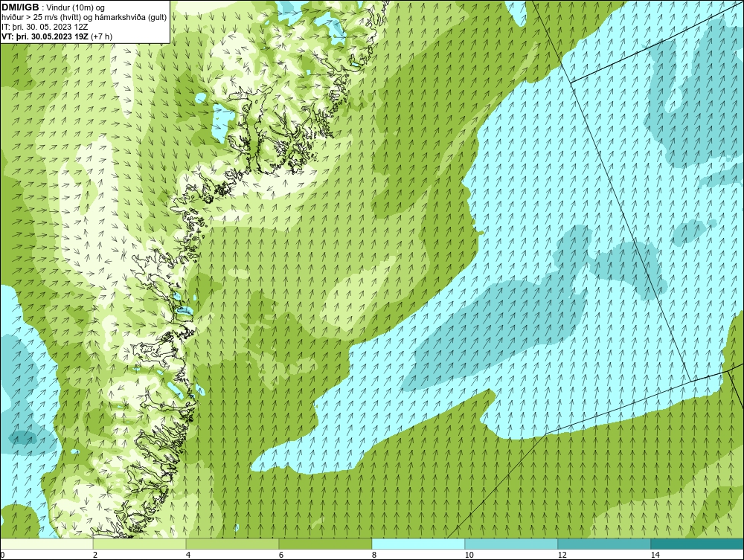
Task: Select the 10–12 m/s cyan swatch
Action: coord(512,544)
